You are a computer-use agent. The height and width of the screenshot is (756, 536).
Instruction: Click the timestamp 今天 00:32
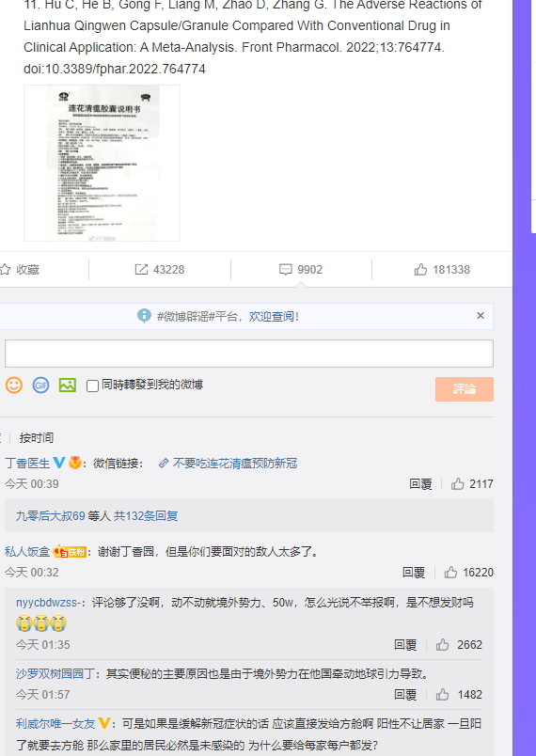click(32, 573)
